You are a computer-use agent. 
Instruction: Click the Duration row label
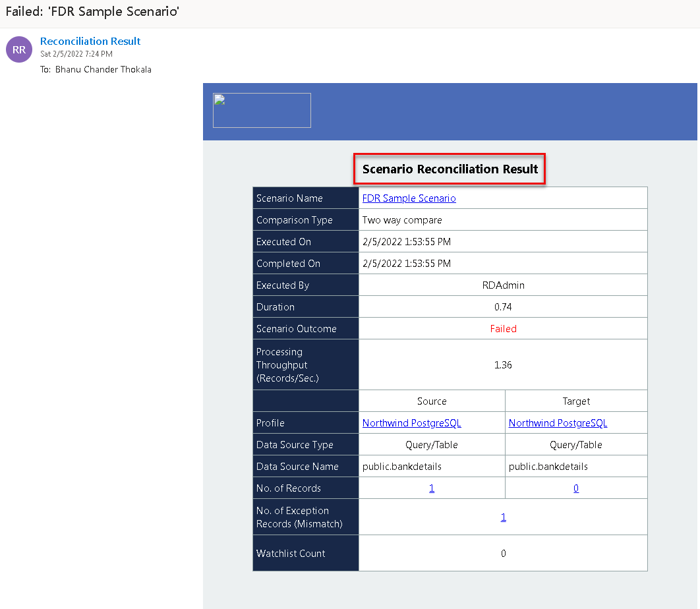pos(276,307)
